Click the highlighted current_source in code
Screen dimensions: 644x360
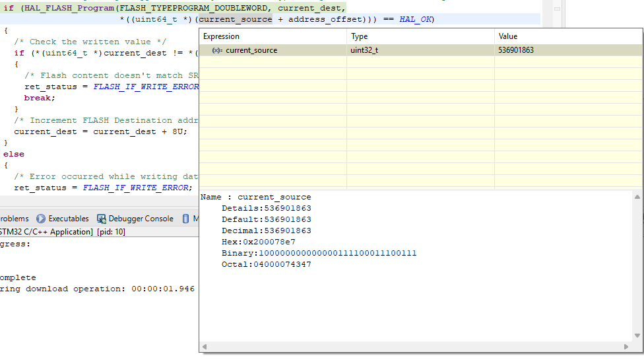(236, 19)
